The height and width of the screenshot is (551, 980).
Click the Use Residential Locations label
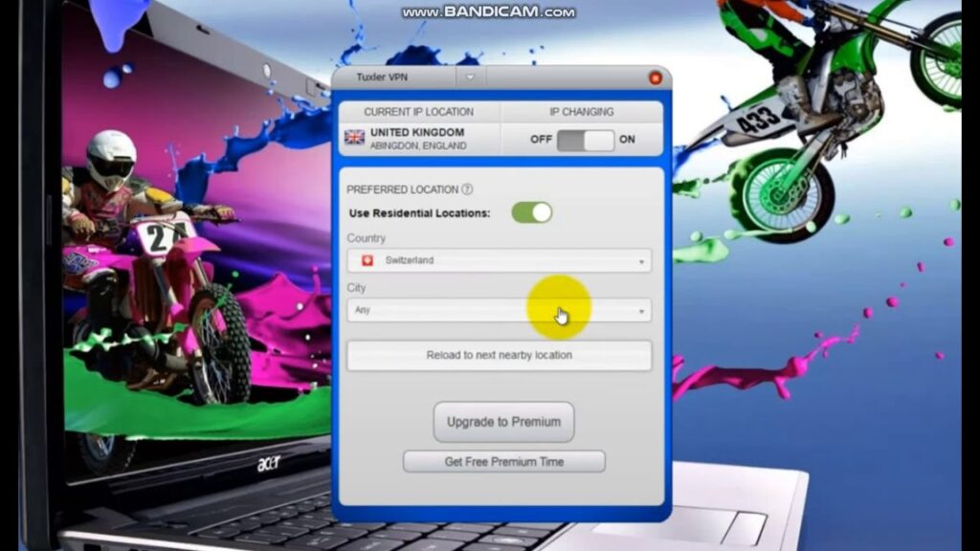tap(419, 213)
